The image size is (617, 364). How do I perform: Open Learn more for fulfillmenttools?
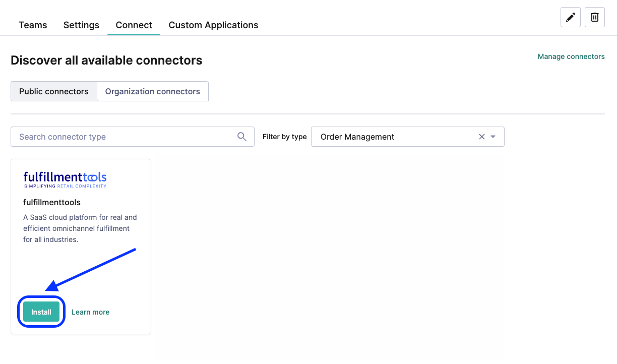coord(90,312)
